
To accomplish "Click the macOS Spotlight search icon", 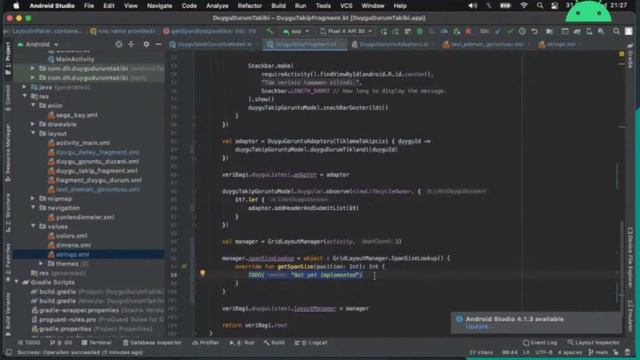I will [x=540, y=6].
